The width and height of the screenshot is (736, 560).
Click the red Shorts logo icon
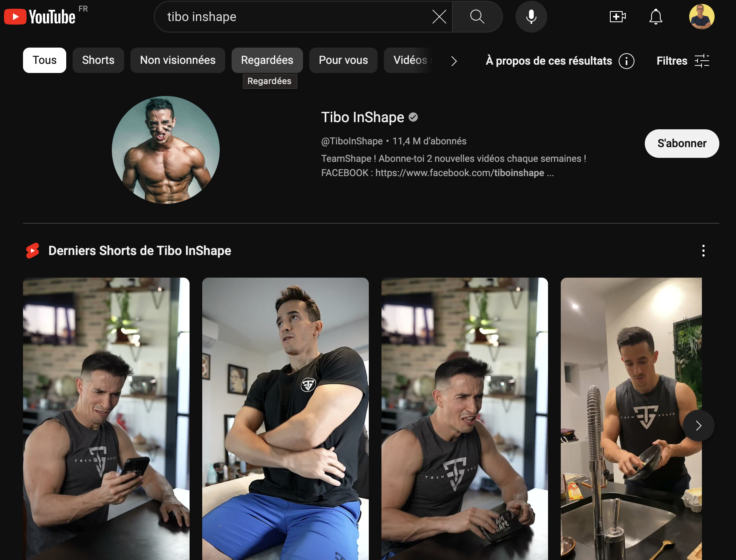pos(33,251)
